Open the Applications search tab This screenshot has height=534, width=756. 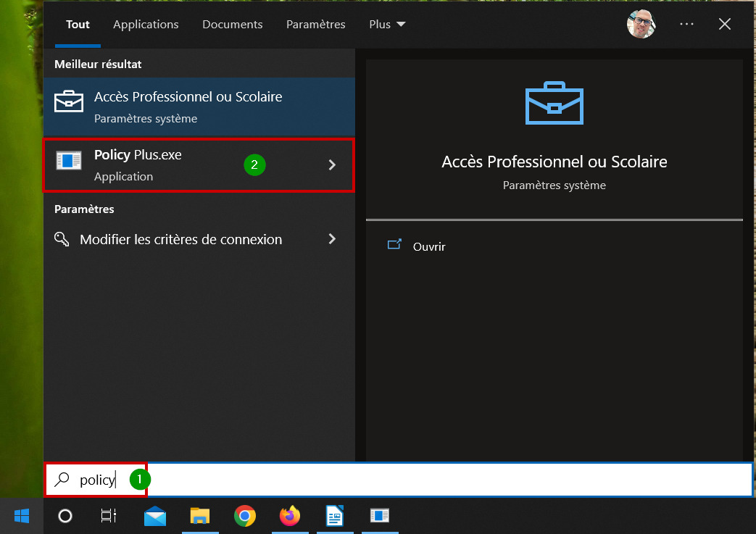[146, 25]
